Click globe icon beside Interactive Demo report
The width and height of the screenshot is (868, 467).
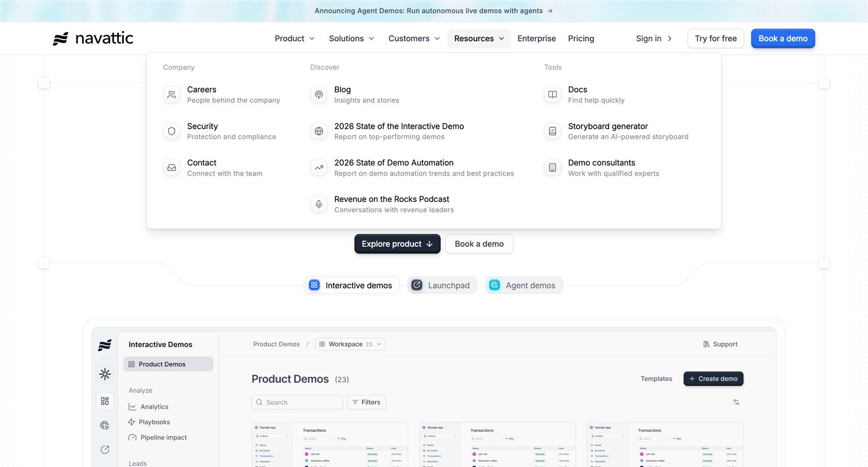[319, 131]
